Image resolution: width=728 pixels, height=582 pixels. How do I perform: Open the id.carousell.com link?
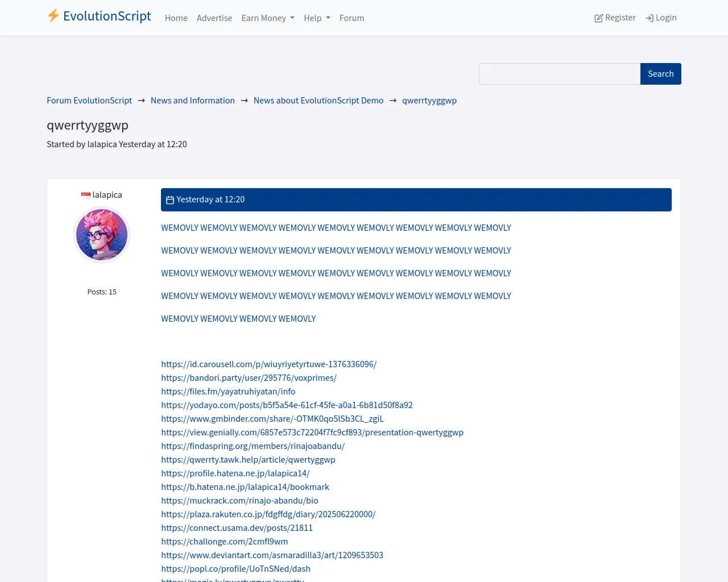[x=268, y=364]
